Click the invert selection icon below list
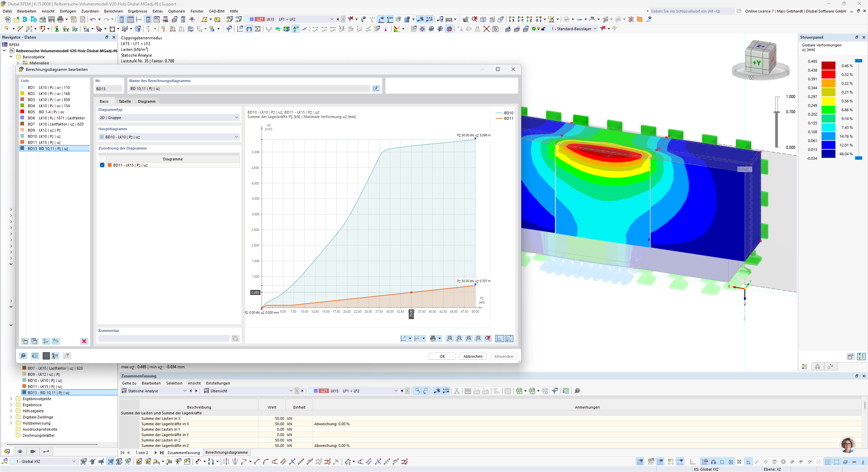Screen dimensions: 868x472 [56, 341]
